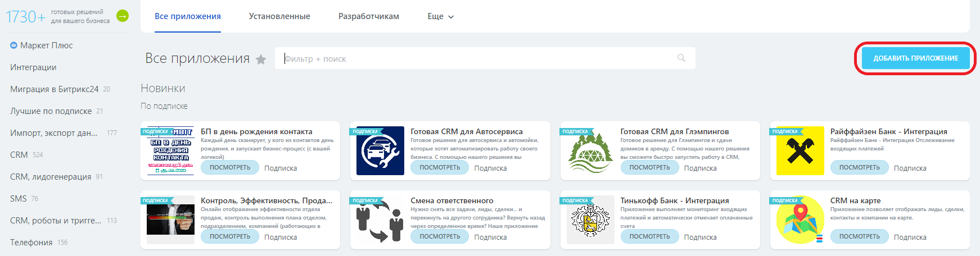This screenshot has width=980, height=256.
Task: Open title Готовая CRM для Автосервиса
Action: click(x=467, y=131)
